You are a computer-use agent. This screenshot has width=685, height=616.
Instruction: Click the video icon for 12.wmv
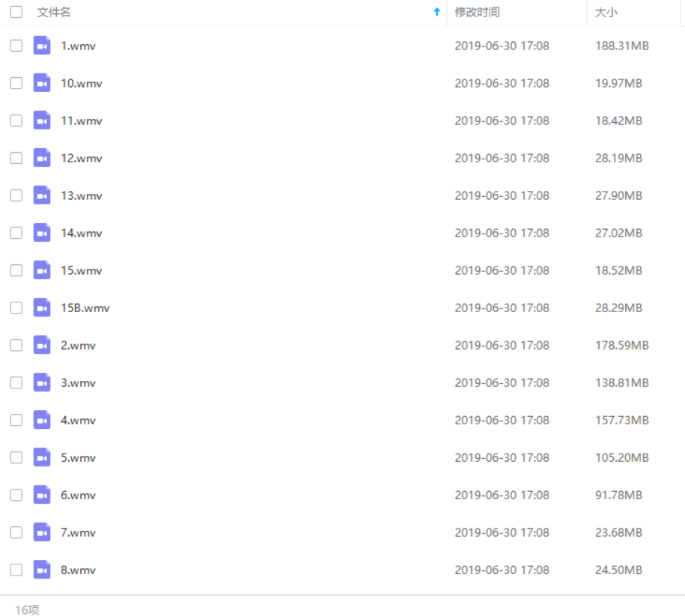point(42,158)
